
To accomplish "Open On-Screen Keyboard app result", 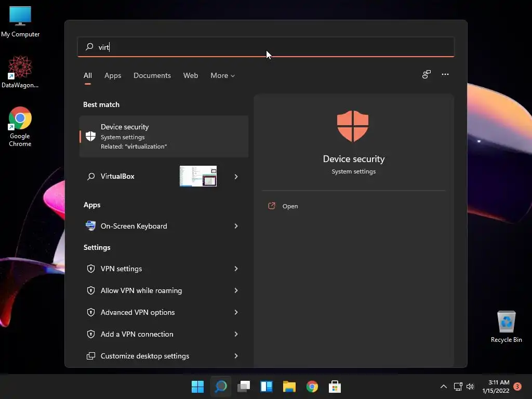I will tap(164, 226).
